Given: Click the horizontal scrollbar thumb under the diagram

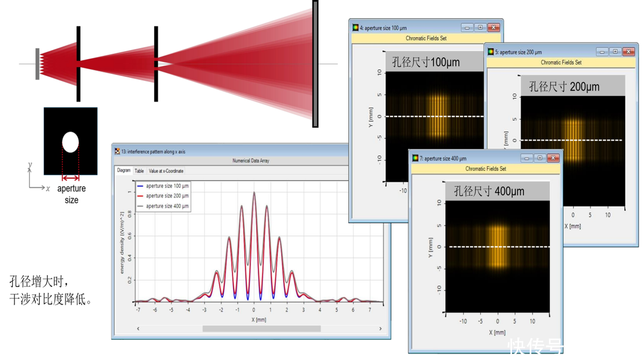Looking at the screenshot, I should 261,328.
